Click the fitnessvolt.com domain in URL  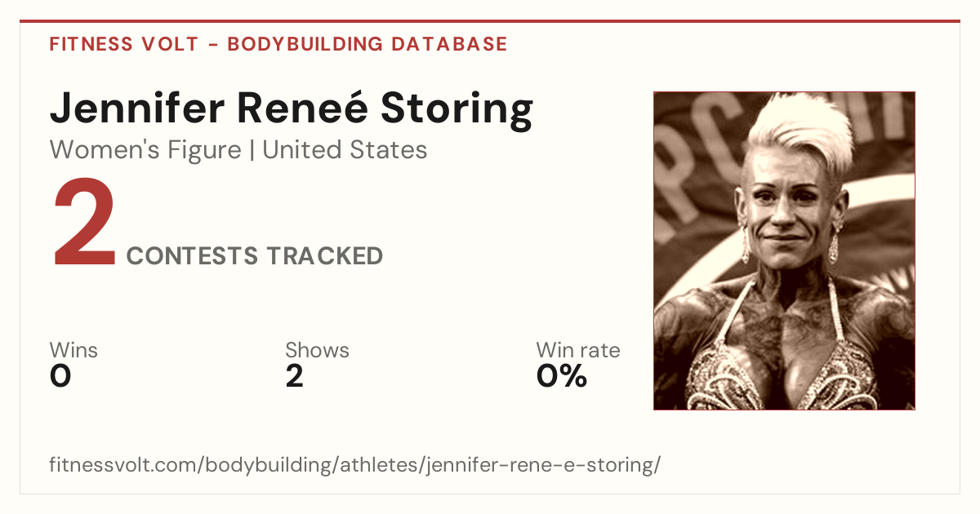click(124, 466)
